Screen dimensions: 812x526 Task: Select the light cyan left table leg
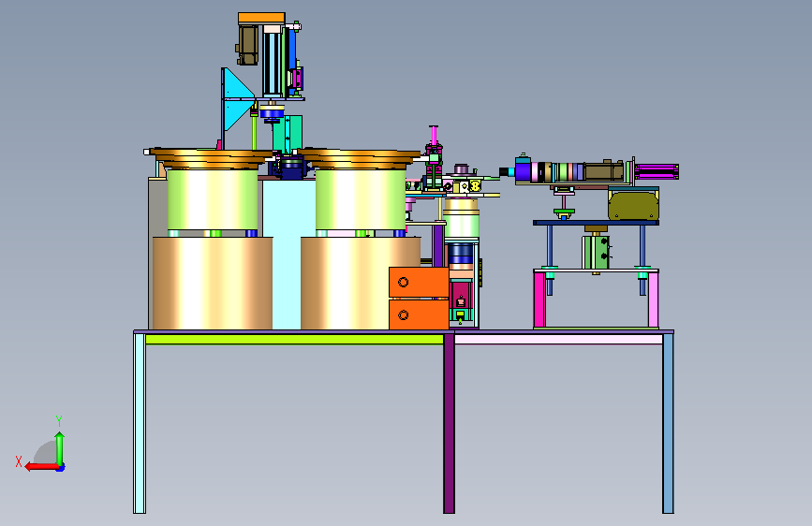click(140, 423)
